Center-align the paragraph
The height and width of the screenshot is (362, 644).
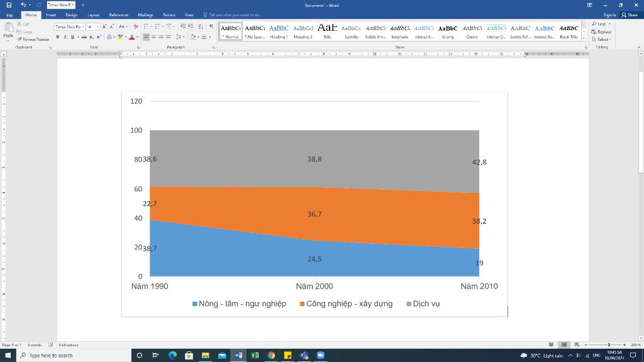(x=153, y=37)
